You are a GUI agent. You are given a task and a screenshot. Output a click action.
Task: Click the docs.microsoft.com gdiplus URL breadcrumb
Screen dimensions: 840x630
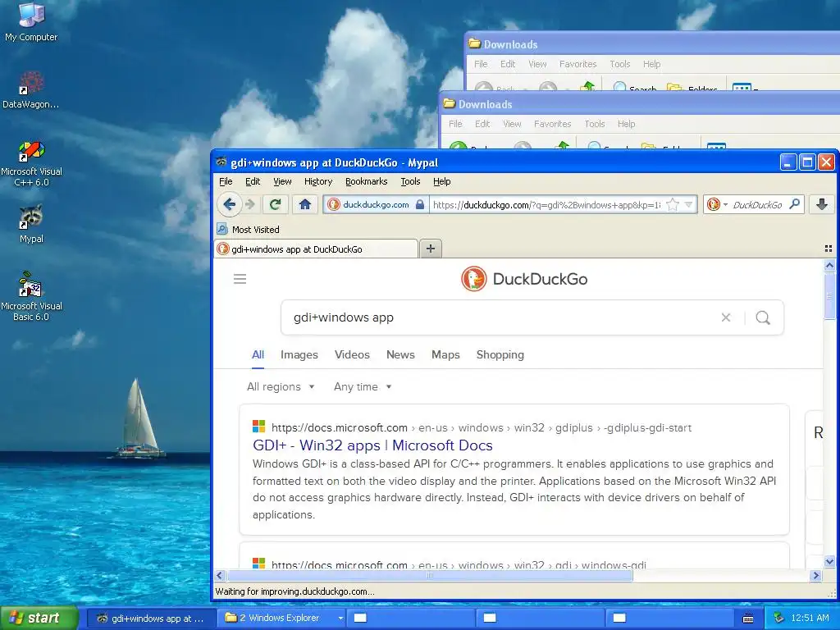click(481, 427)
